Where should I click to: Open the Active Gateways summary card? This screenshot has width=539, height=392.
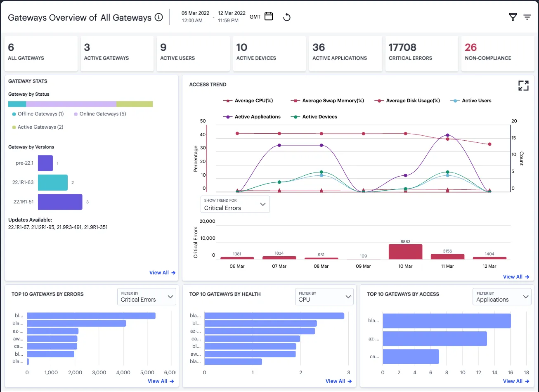pyautogui.click(x=117, y=54)
